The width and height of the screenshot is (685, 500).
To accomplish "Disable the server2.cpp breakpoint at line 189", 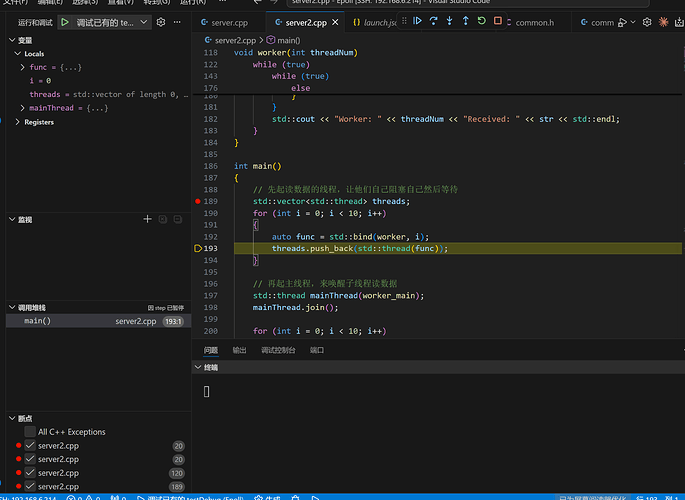I will point(30,486).
